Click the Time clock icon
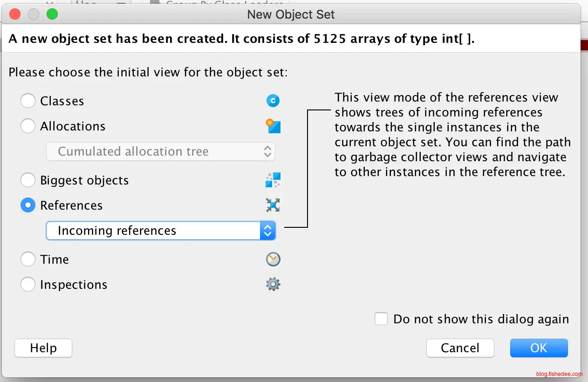This screenshot has height=382, width=588. pyautogui.click(x=273, y=259)
